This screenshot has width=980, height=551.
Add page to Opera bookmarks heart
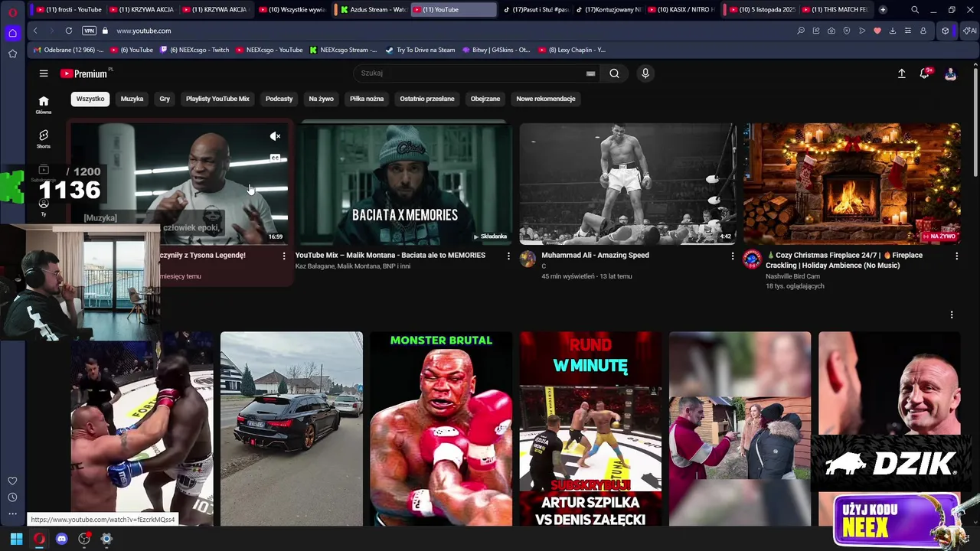(x=877, y=31)
